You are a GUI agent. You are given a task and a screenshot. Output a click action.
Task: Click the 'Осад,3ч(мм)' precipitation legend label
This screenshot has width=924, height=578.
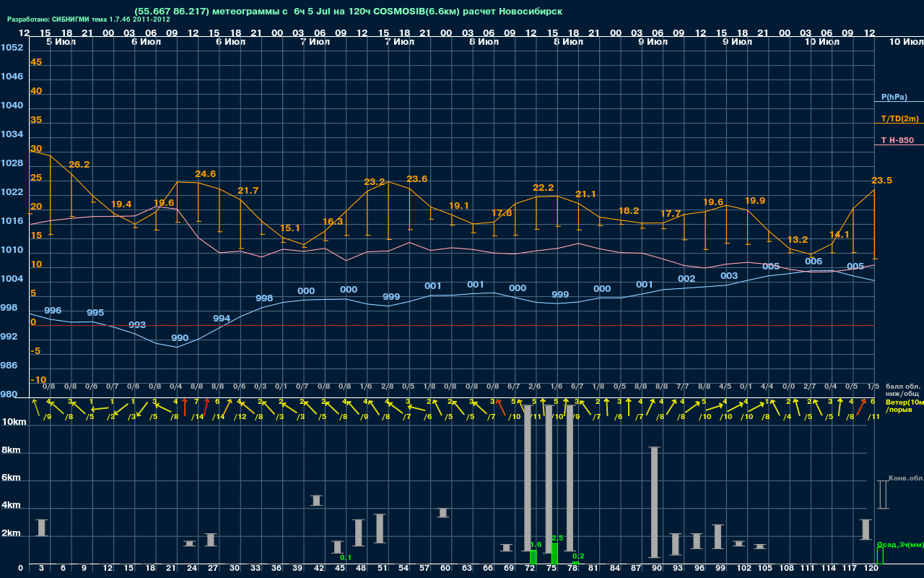(x=900, y=544)
